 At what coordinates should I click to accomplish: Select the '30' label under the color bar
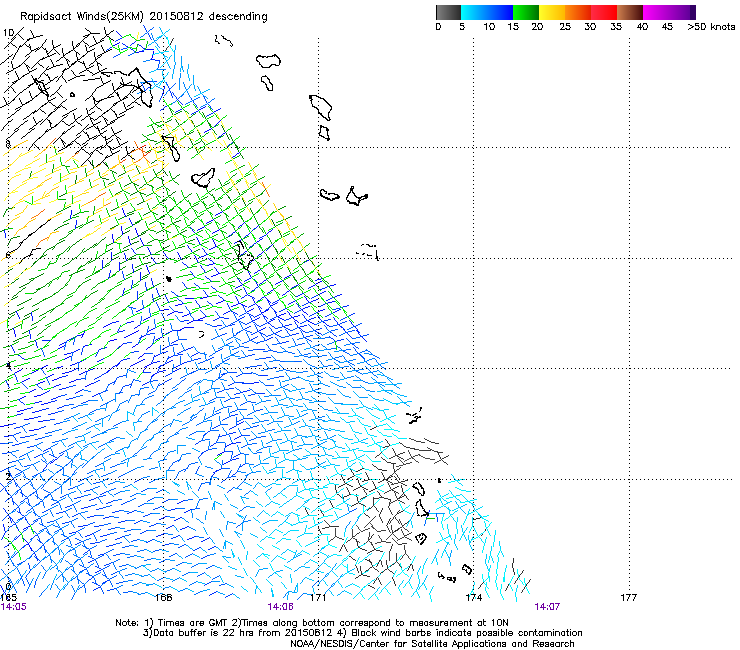(x=590, y=27)
